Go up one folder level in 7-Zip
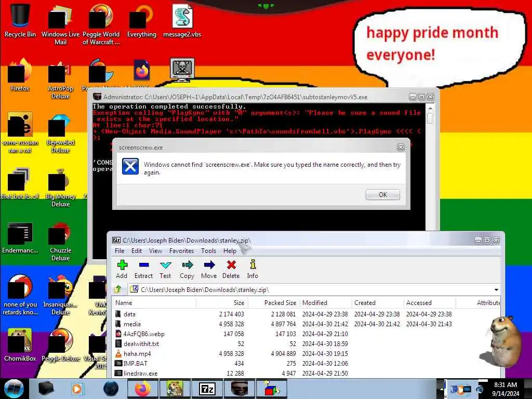The image size is (532, 399). (118, 289)
